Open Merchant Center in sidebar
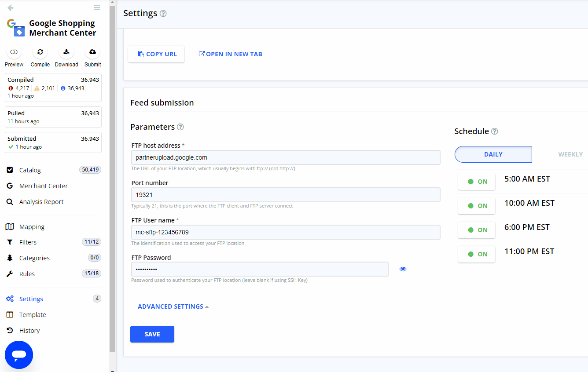 pyautogui.click(x=43, y=186)
